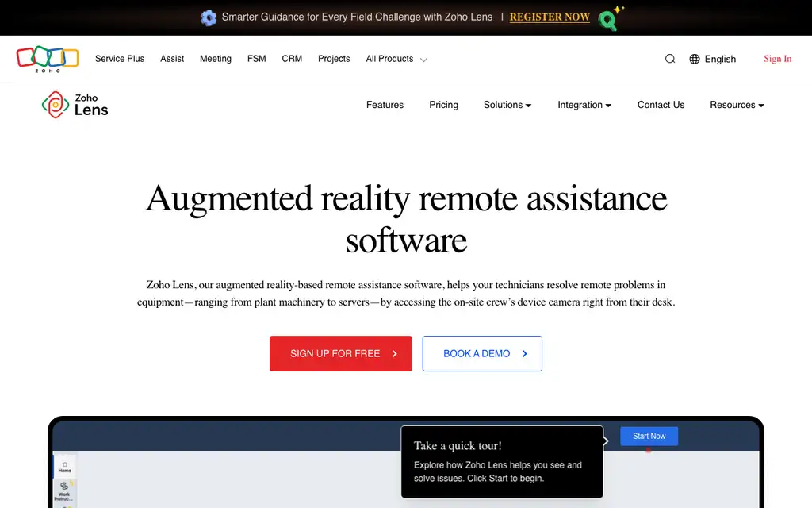Open the FSM product link
Screen dimensions: 812x508
click(256, 59)
